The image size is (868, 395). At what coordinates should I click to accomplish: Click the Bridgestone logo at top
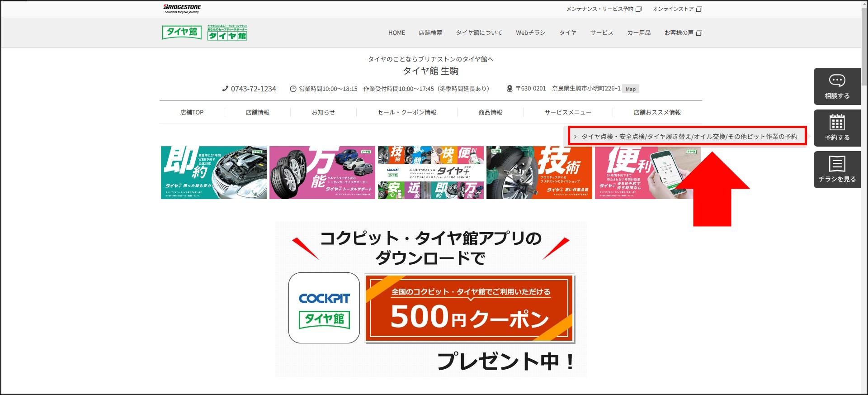(x=182, y=9)
